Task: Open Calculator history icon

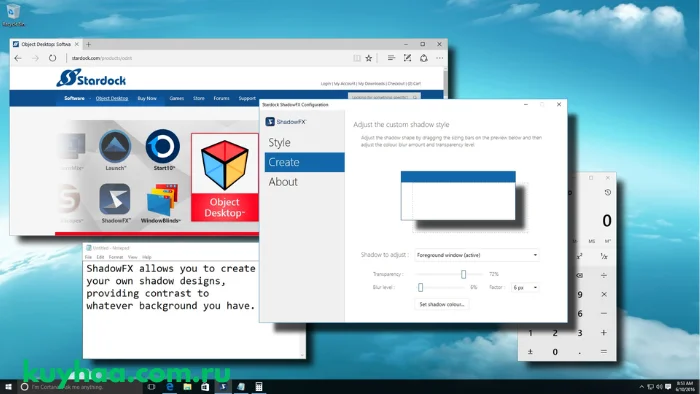Action: [608, 192]
